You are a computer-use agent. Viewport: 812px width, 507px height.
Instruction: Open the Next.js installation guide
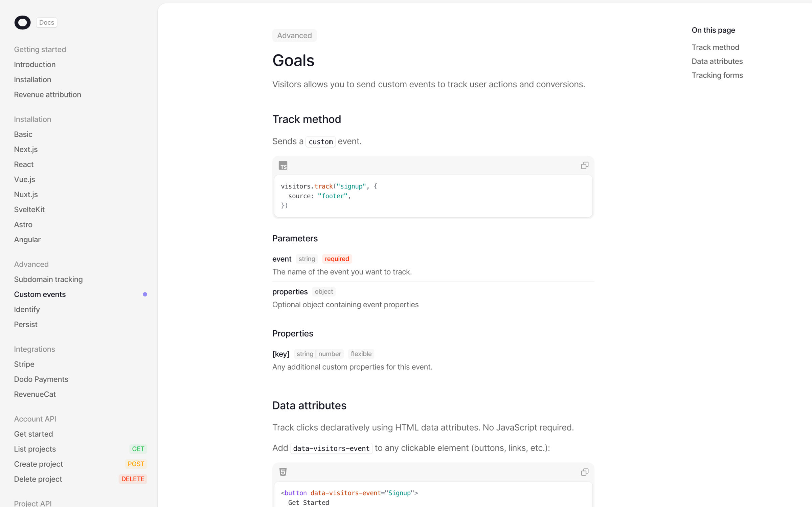click(26, 149)
